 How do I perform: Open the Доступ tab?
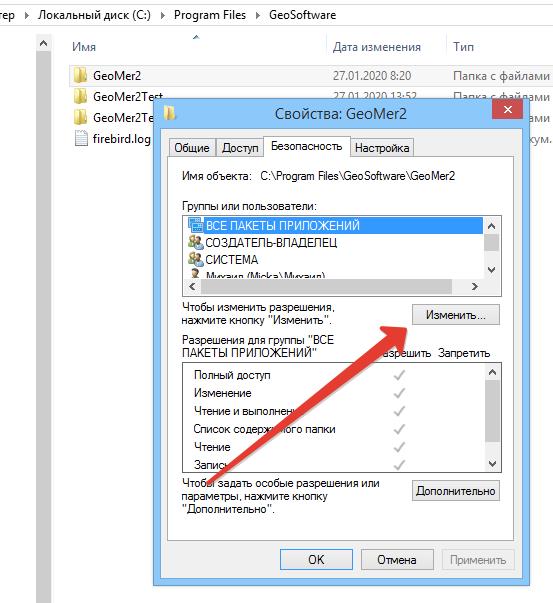click(x=240, y=148)
